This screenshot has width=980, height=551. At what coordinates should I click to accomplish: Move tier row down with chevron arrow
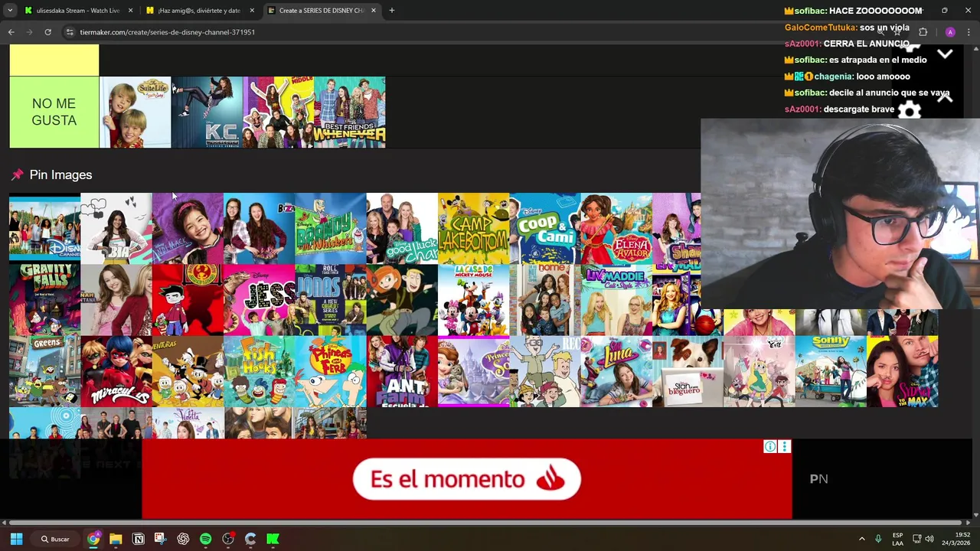(x=945, y=54)
